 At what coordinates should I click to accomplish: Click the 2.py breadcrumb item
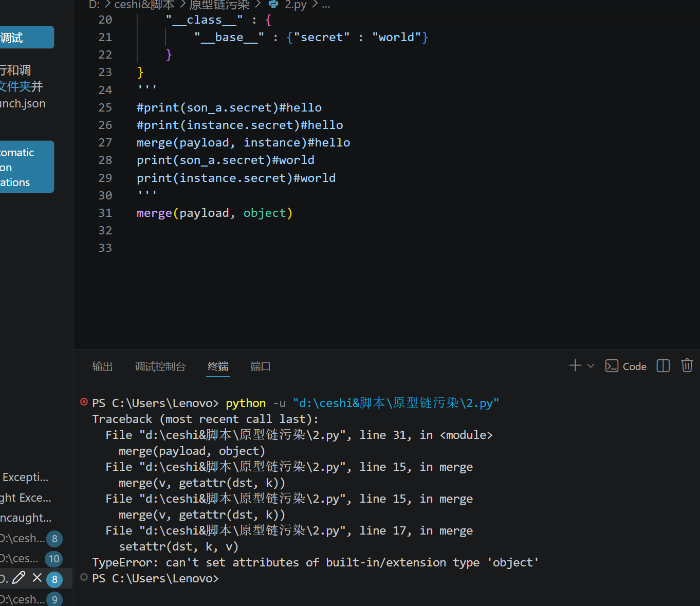pos(296,5)
